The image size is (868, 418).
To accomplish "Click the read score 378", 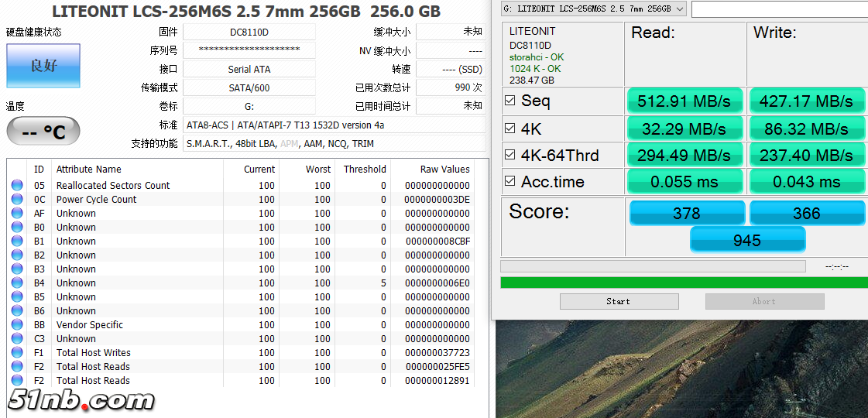I will (x=687, y=213).
